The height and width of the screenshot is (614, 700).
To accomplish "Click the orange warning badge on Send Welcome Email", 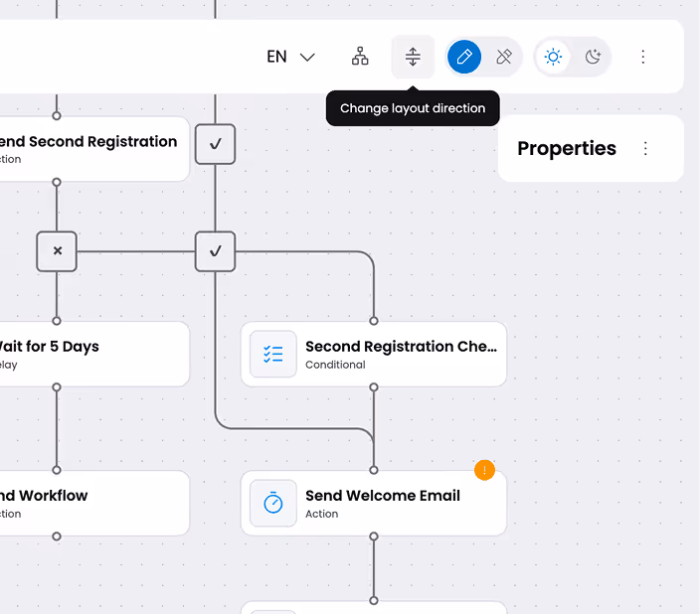I will [x=484, y=470].
